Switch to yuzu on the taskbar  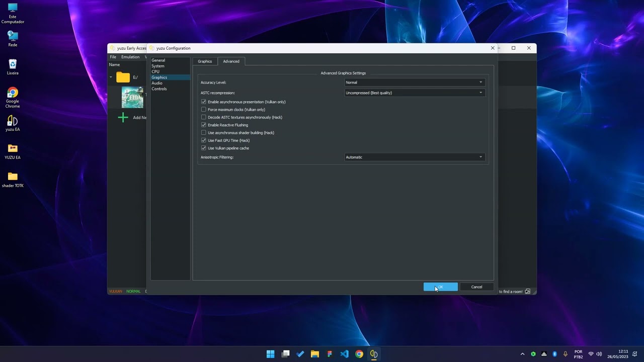click(374, 354)
